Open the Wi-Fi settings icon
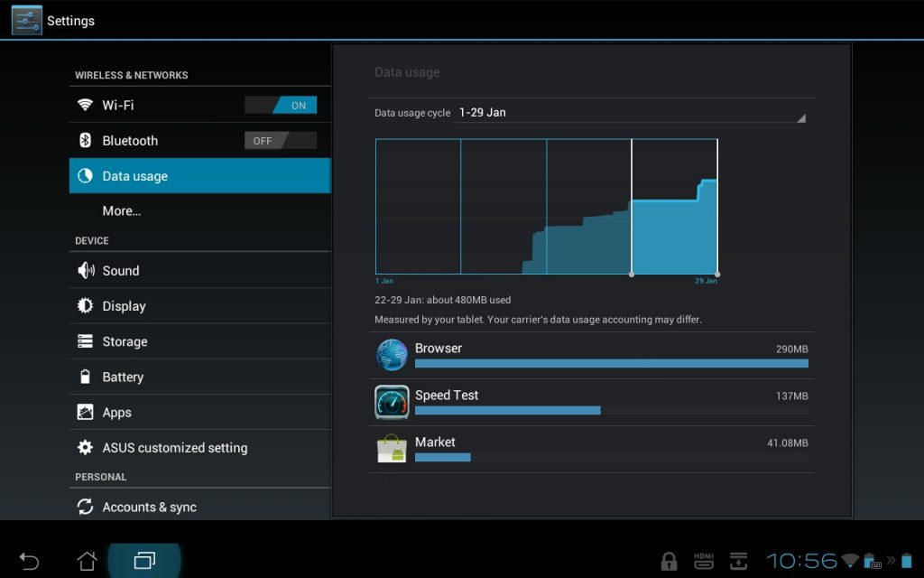 tap(85, 105)
